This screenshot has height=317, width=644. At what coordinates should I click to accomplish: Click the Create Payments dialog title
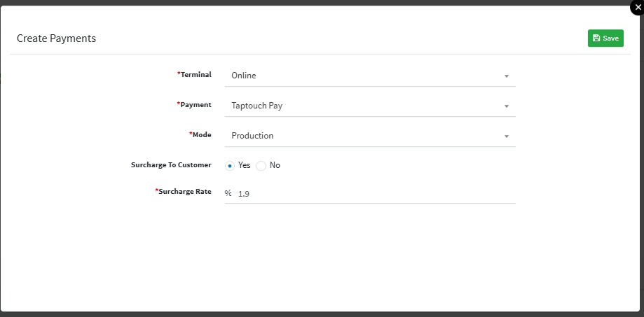coord(56,38)
